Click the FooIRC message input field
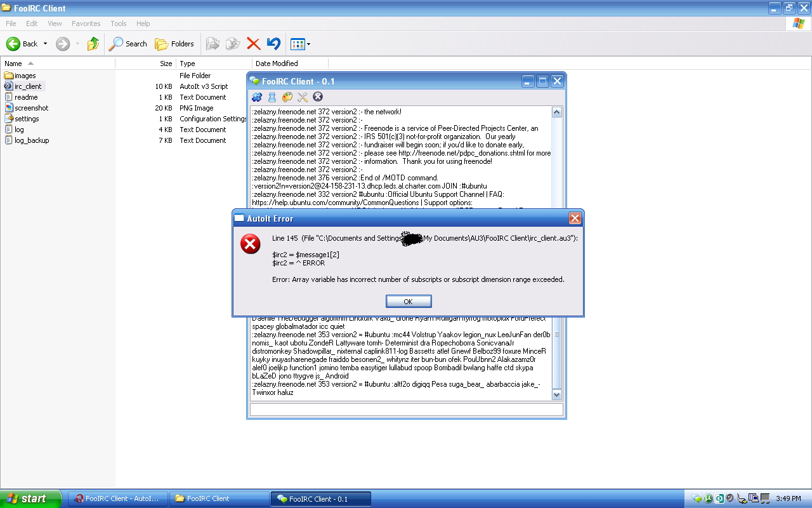 [407, 410]
